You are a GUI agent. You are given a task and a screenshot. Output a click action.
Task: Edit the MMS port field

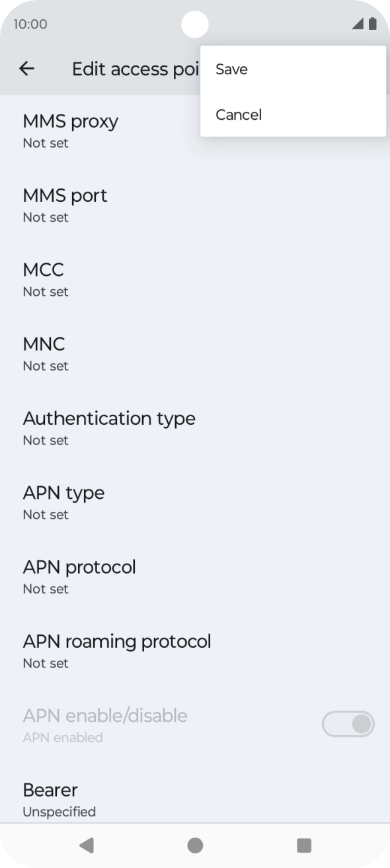[x=195, y=205]
